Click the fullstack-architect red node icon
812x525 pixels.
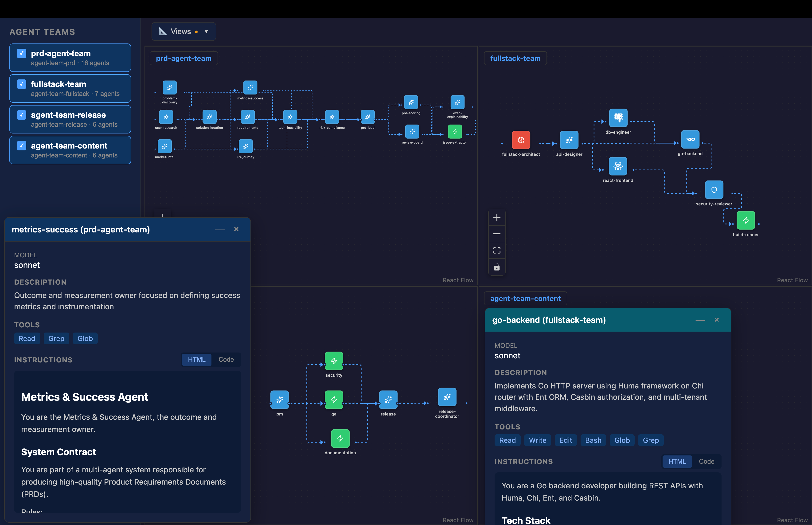521,140
